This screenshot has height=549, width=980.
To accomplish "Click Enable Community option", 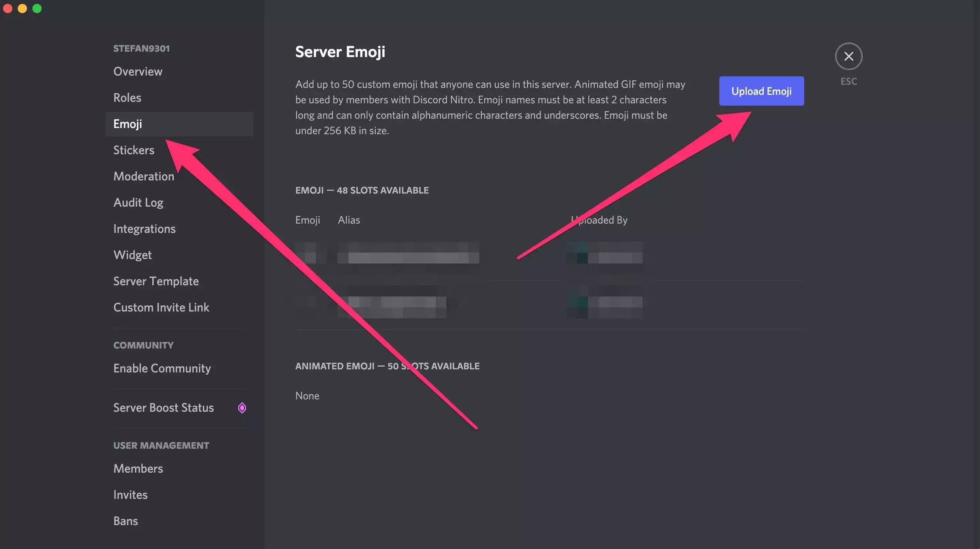I will click(162, 368).
